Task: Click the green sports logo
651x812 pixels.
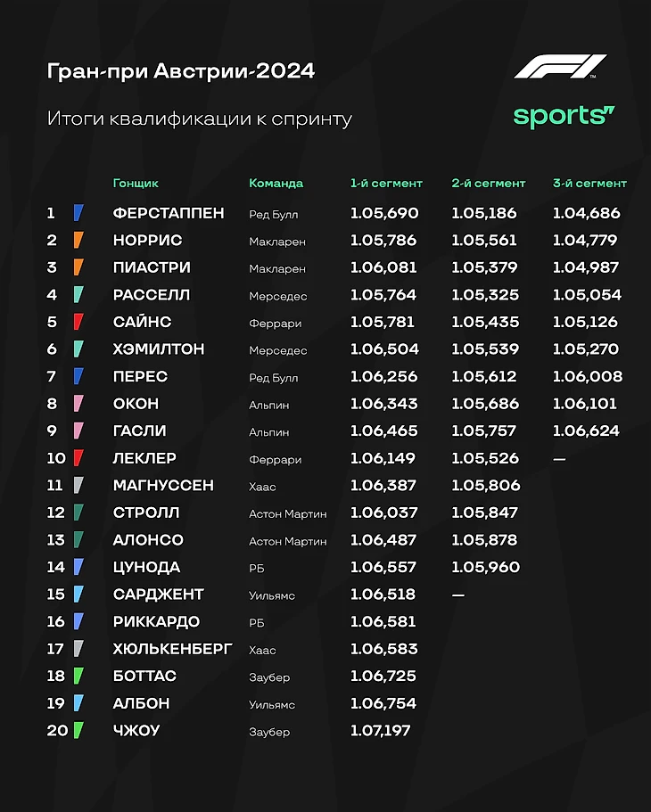Action: 564,115
